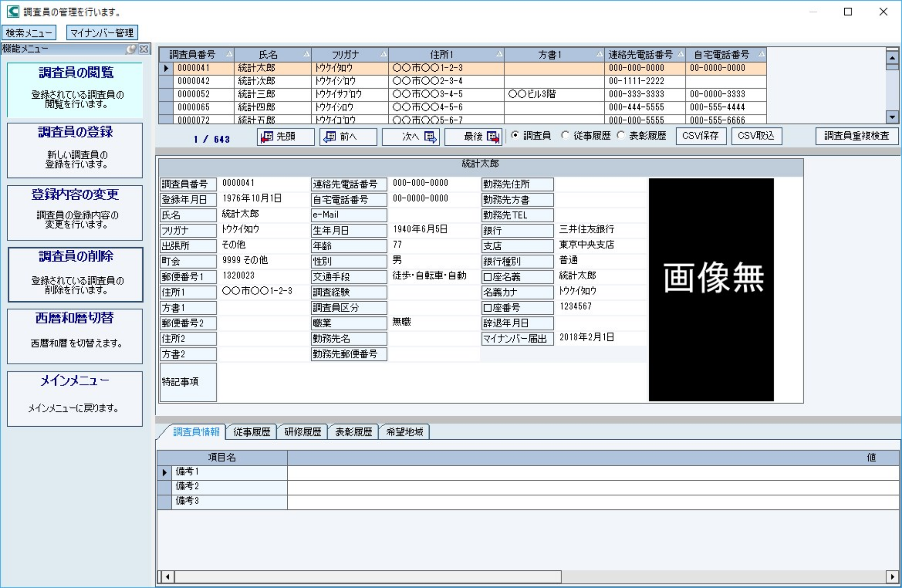Click the 1976年10月1日 registration date
This screenshot has height=588, width=902.
(x=252, y=198)
